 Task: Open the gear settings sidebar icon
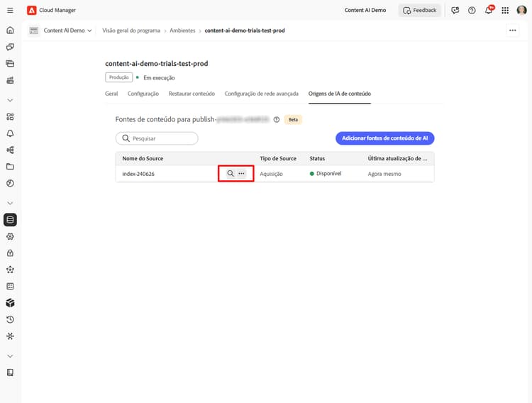point(10,236)
